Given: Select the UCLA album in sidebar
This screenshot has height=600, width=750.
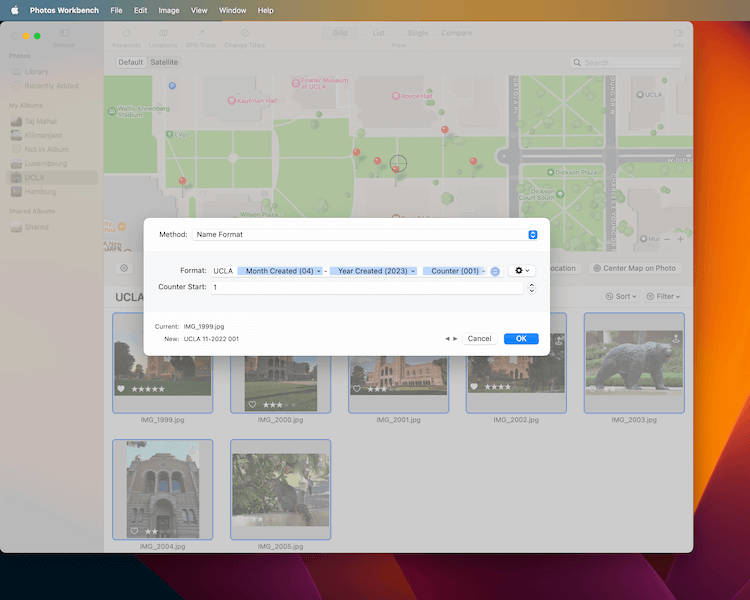Looking at the screenshot, I should pos(52,178).
